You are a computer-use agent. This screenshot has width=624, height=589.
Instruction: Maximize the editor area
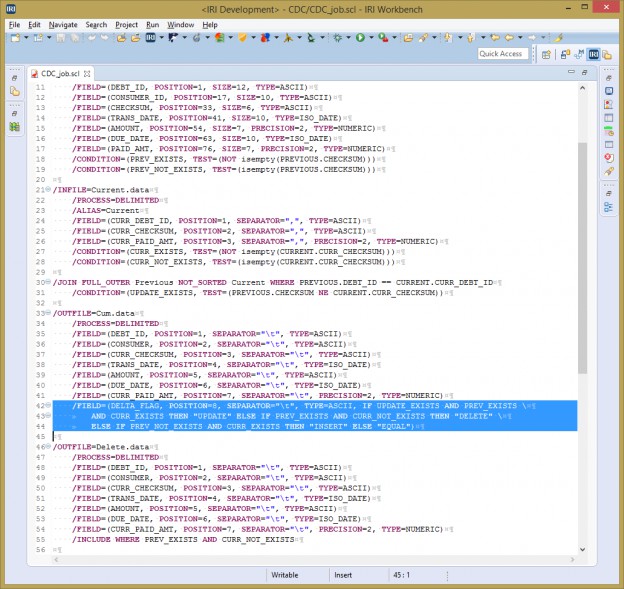pyautogui.click(x=584, y=72)
